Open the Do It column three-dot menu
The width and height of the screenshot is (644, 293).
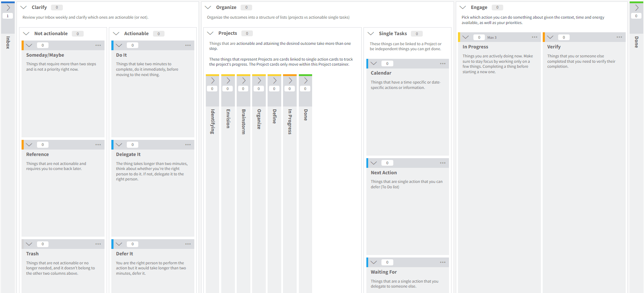[188, 45]
